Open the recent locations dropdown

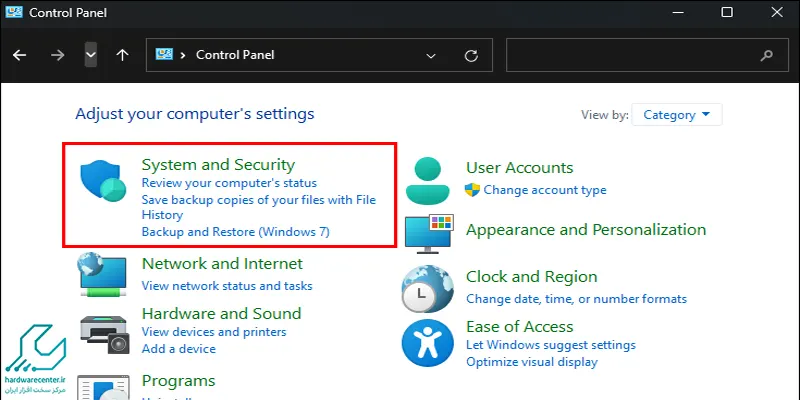pos(90,55)
